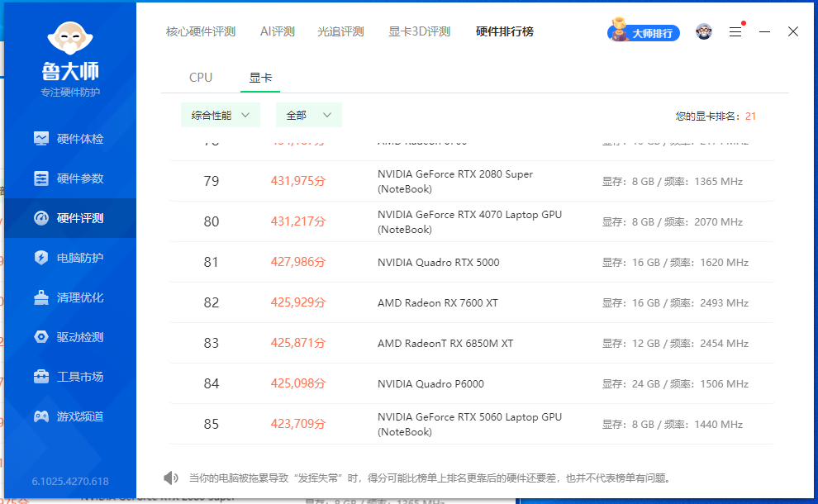Open 清理优化 in the sidebar
Screen dimensions: 818x504
tap(70, 297)
